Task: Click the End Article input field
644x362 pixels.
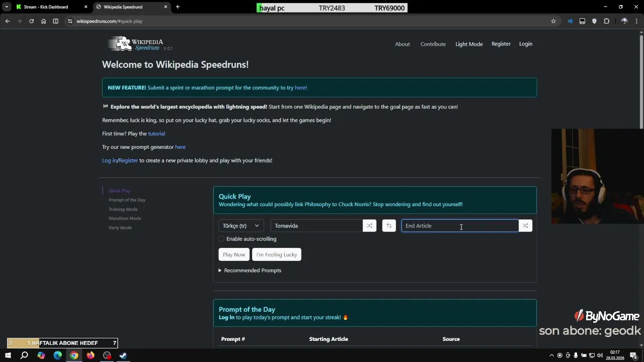Action: [x=460, y=226]
